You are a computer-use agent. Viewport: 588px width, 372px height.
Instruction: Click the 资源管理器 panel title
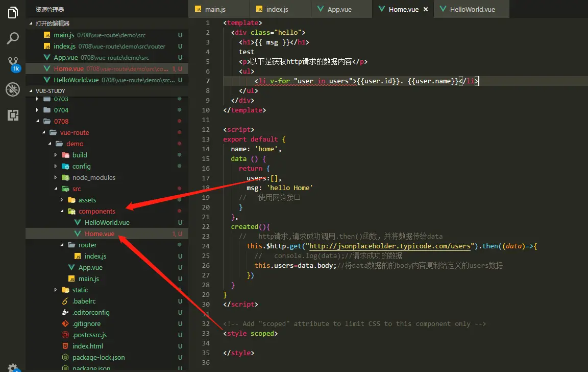[50, 9]
